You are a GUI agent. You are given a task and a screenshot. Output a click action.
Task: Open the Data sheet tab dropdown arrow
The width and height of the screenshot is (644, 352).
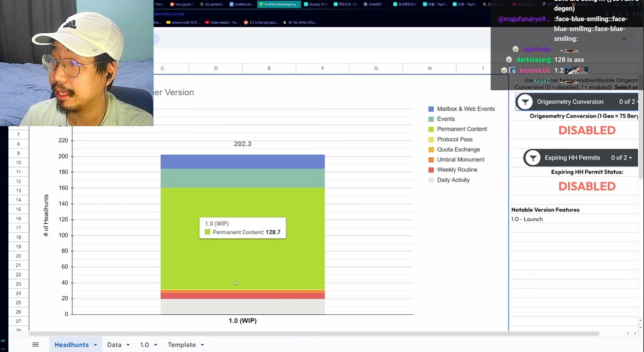click(128, 345)
